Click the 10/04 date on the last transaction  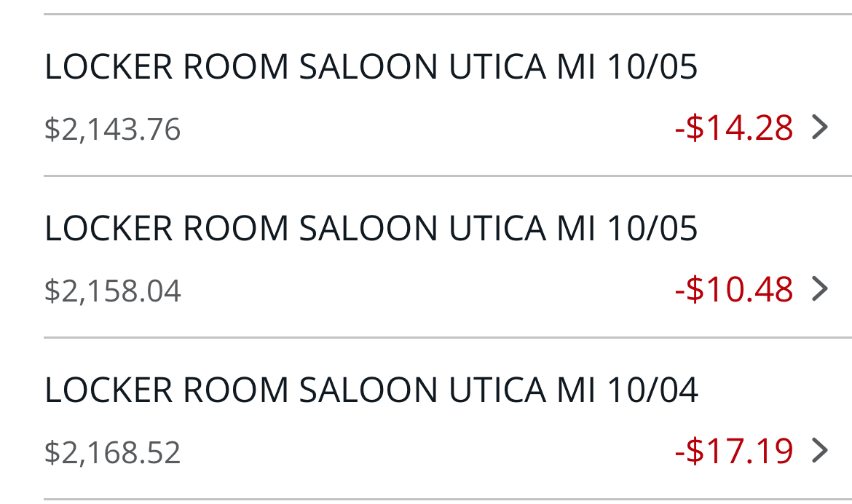652,390
